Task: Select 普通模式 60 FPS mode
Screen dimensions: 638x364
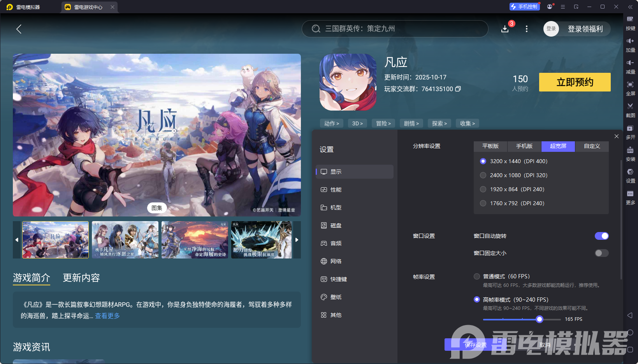Action: pyautogui.click(x=477, y=276)
